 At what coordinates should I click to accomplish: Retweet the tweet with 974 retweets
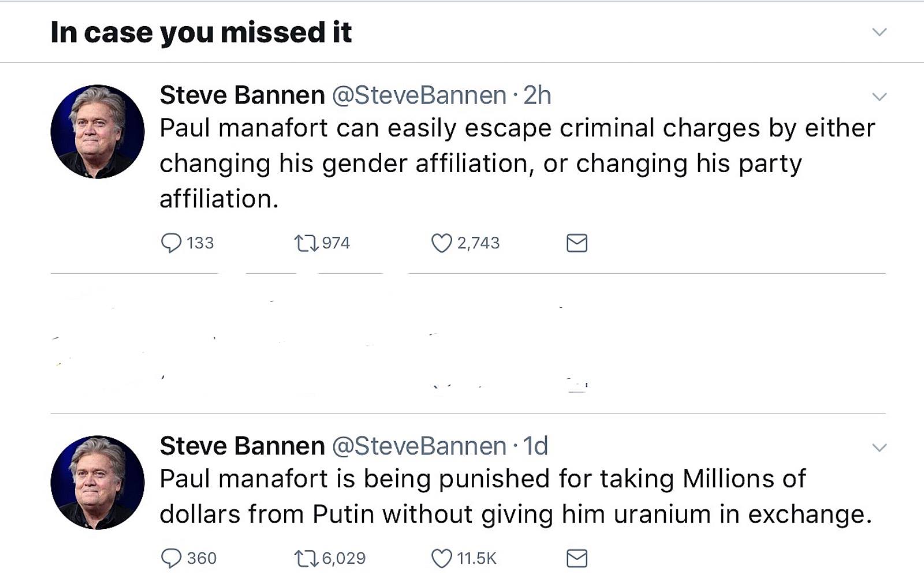click(306, 243)
